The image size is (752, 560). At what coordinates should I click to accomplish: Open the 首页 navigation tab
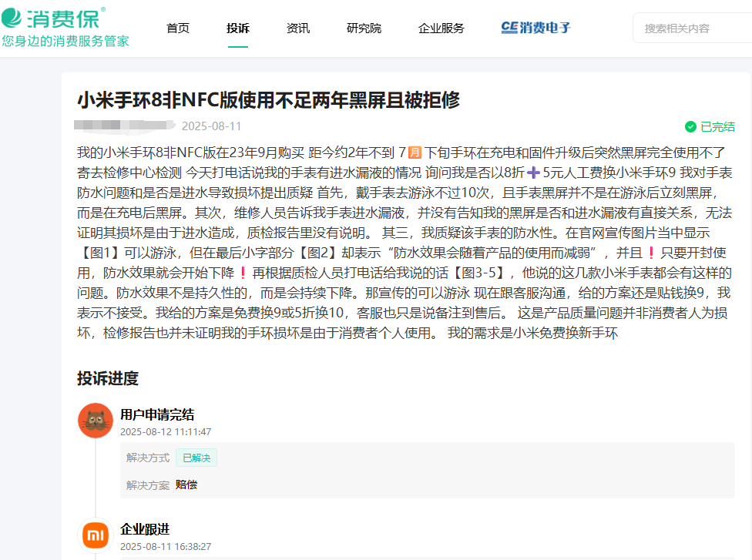pyautogui.click(x=178, y=29)
